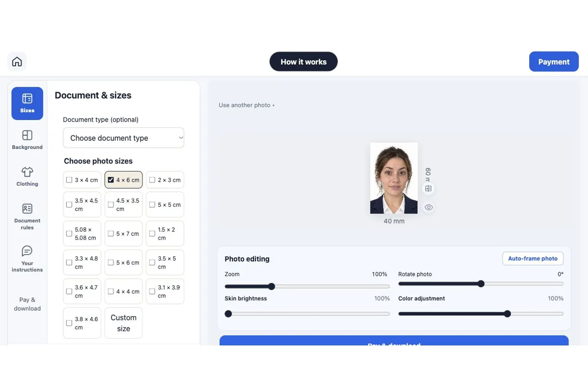Click the 40 mm width label
The height and width of the screenshot is (392, 588).
(394, 221)
